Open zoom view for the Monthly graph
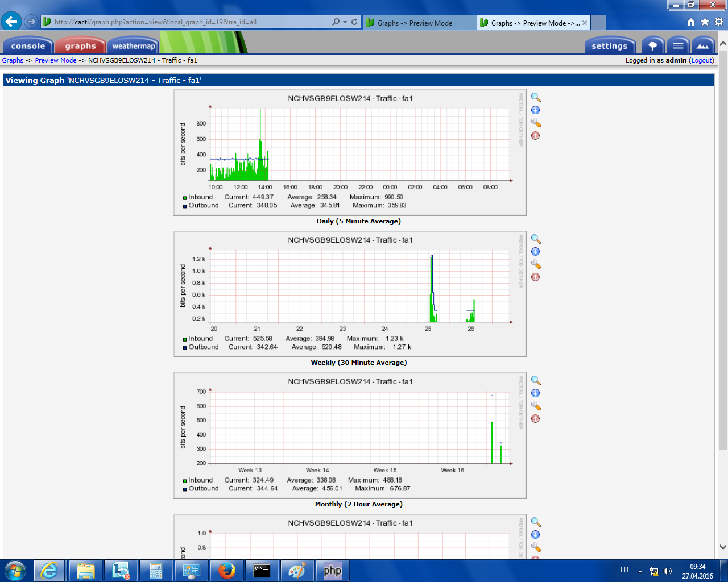Screen dimensions: 728x582 pyautogui.click(x=536, y=381)
